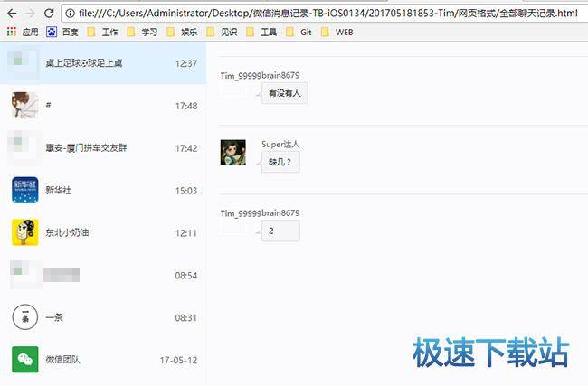Click the avatar of the 桌上足球 chat
Viewport: 588px width, 386px height.
(24, 63)
